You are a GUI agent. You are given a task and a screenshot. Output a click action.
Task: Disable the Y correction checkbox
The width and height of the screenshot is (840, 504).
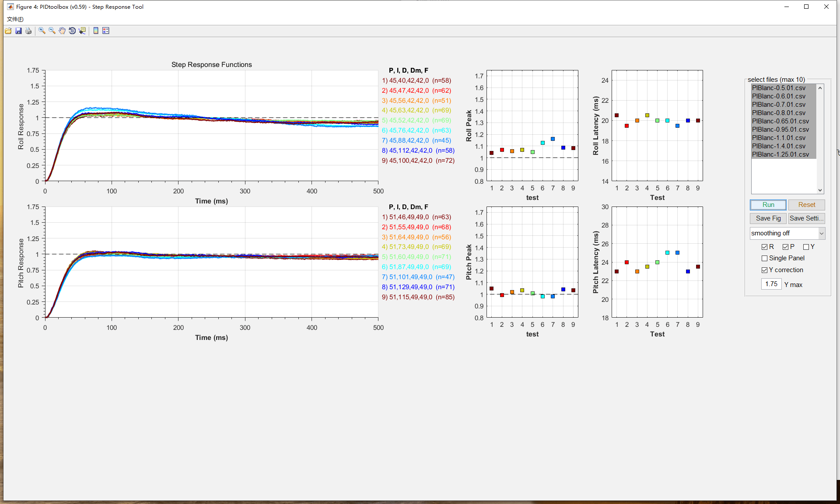(x=764, y=270)
